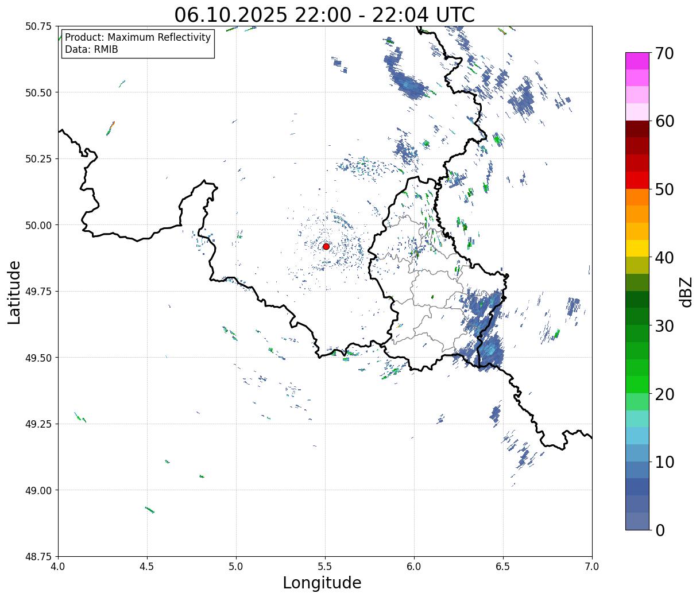Viewport: 700px width, 597px height.
Task: Click the magenta swatch at colorbar top
Action: pos(637,61)
